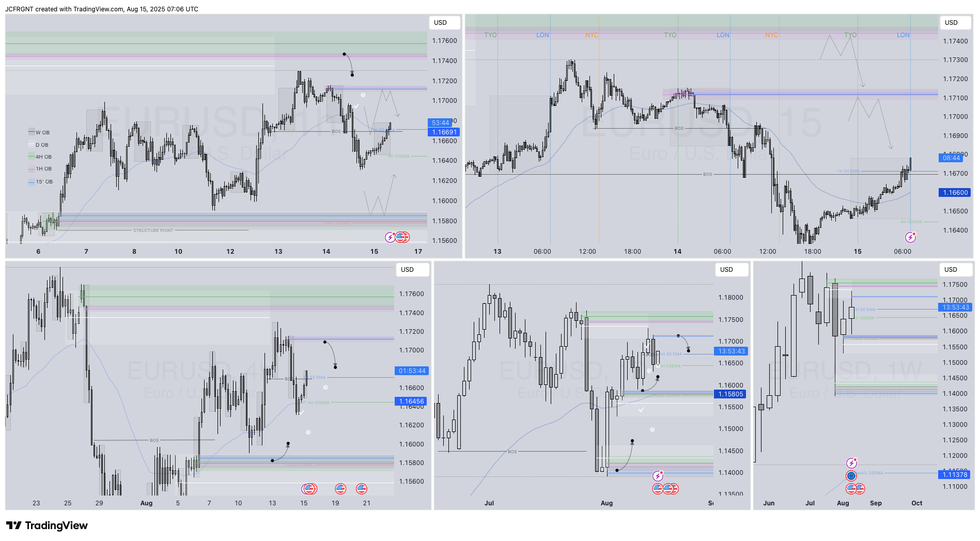Viewport: 980px width, 541px height.
Task: Click 1.17600 on the 1H price axis
Action: tap(444, 41)
